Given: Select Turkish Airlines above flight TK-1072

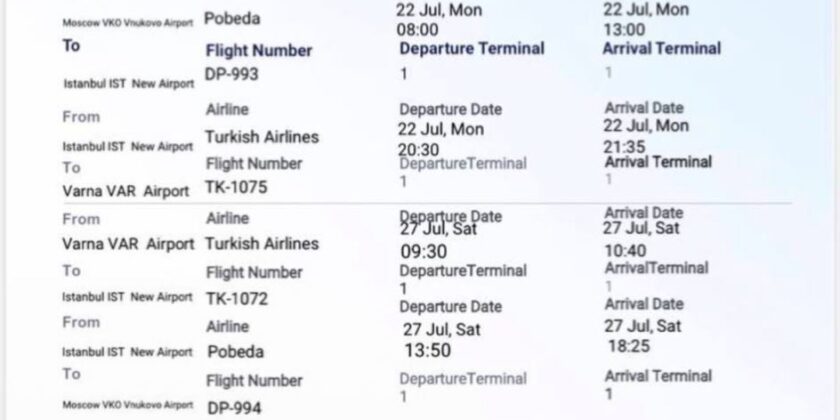Looking at the screenshot, I should (262, 243).
